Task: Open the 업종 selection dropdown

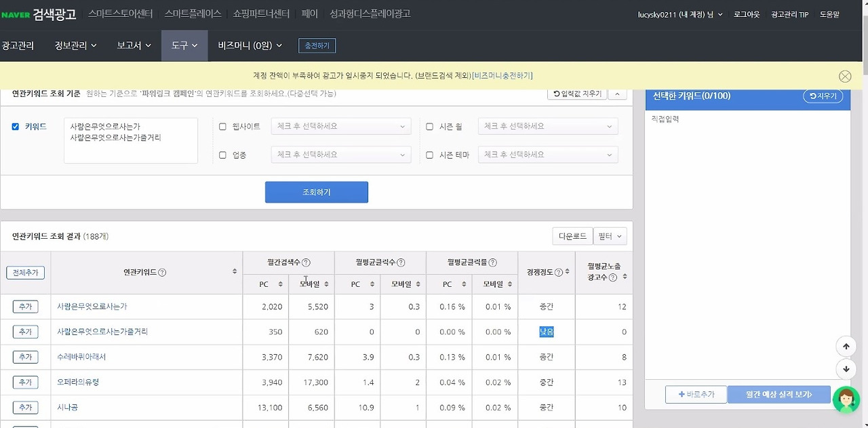Action: coord(340,154)
